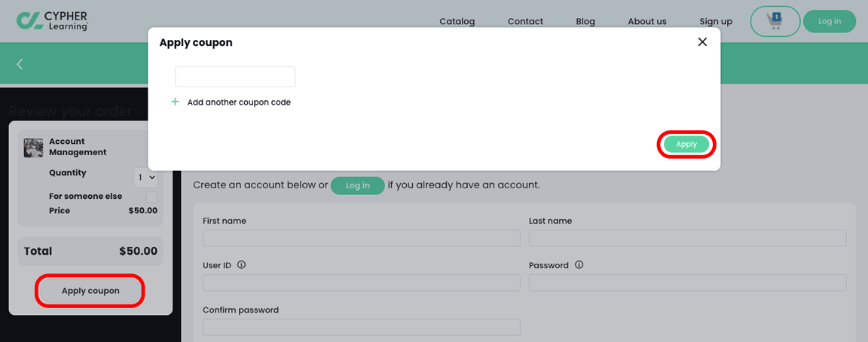Click the First name field
Image resolution: width=868 pixels, height=342 pixels.
tap(362, 238)
